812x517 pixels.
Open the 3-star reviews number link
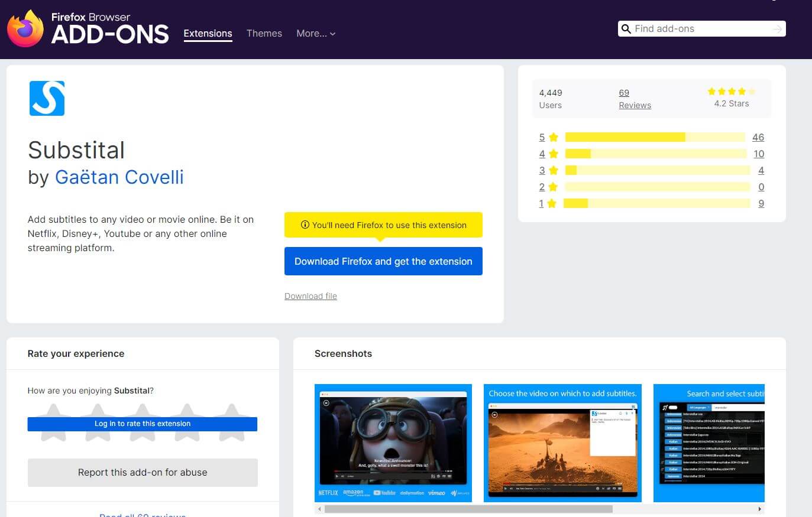click(x=542, y=170)
